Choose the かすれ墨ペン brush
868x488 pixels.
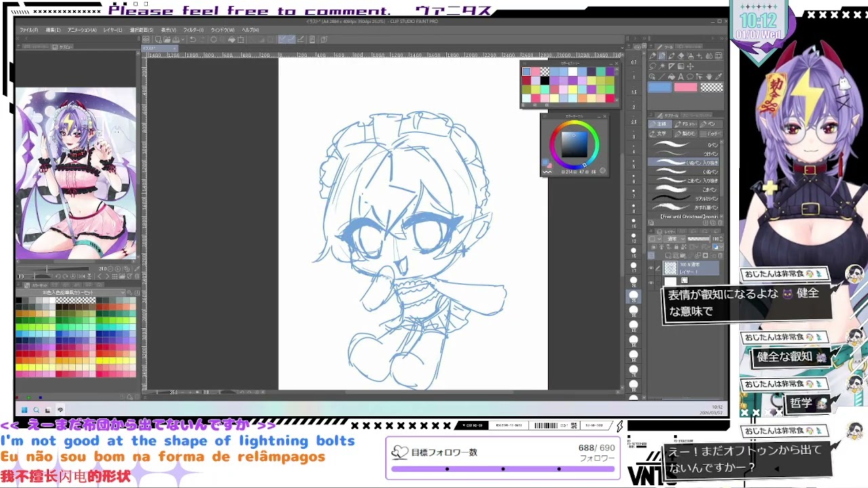(683, 207)
